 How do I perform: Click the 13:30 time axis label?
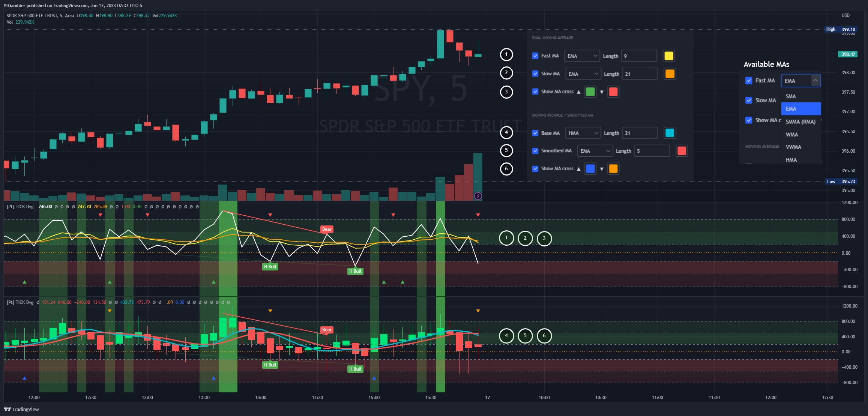pyautogui.click(x=204, y=398)
